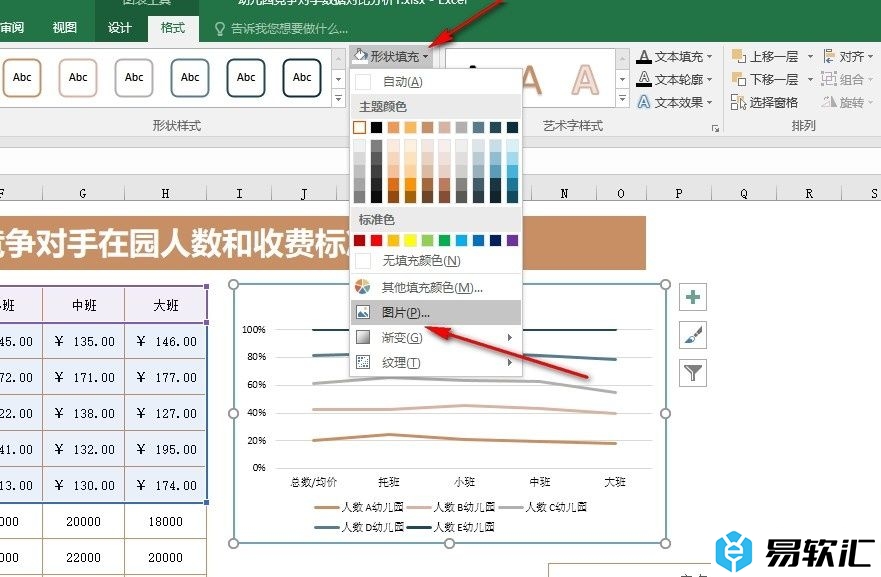Image resolution: width=881 pixels, height=577 pixels.
Task: Click the 中班 table header cell
Action: click(x=83, y=305)
